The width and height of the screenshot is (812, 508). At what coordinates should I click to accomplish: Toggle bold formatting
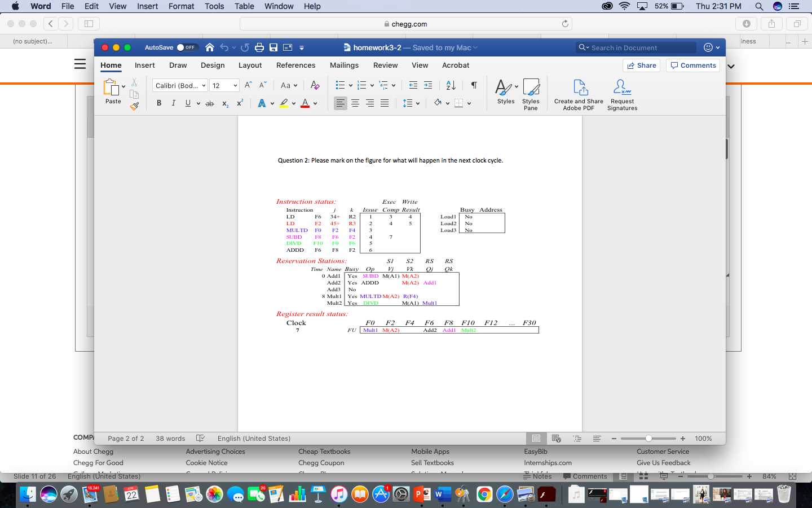tap(158, 103)
